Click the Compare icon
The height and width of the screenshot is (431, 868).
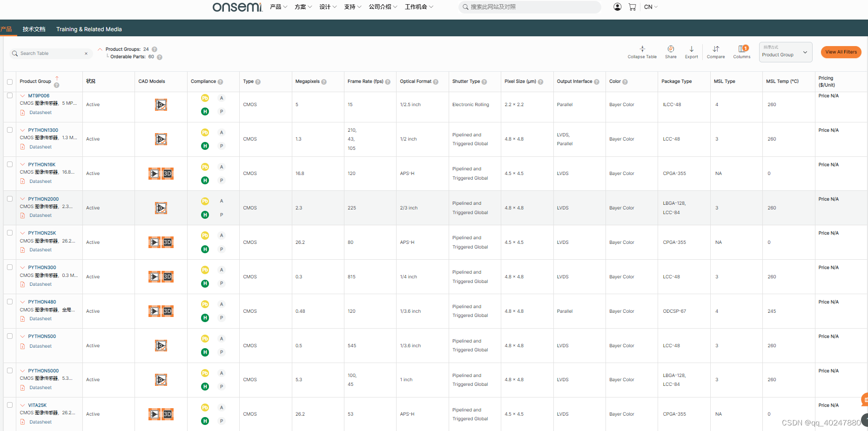[x=716, y=49]
